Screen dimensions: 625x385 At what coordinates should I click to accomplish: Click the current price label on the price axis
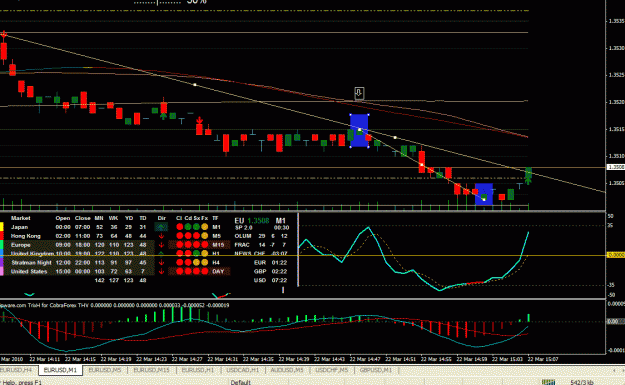pyautogui.click(x=616, y=167)
